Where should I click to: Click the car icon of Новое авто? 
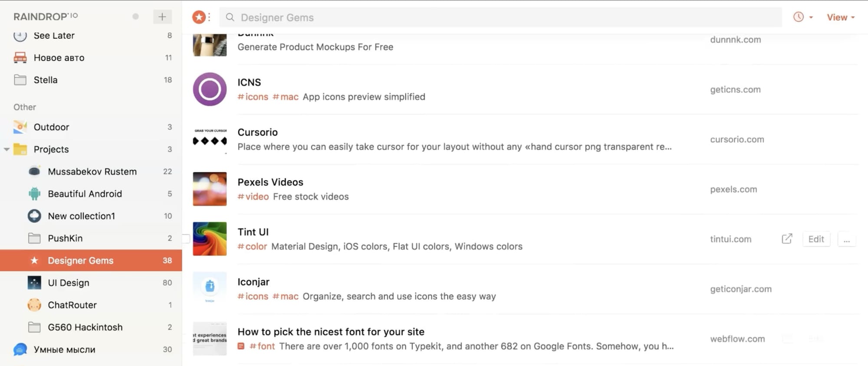coord(20,58)
